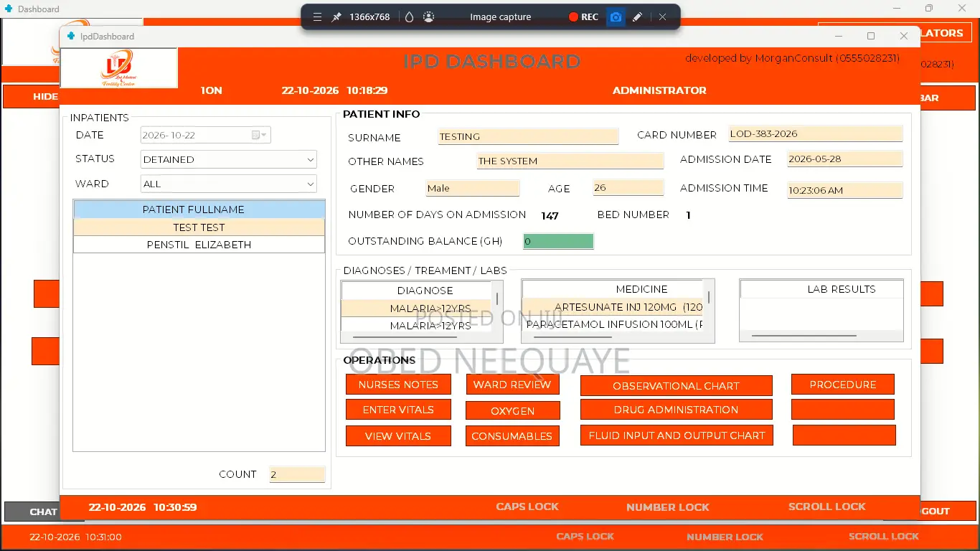This screenshot has height=551, width=980.
Task: Click the SURNAME field containing TESTING
Action: pyautogui.click(x=528, y=136)
